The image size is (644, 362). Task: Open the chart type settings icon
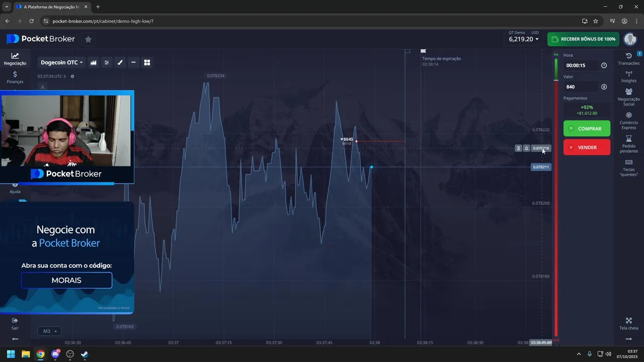[x=93, y=62]
